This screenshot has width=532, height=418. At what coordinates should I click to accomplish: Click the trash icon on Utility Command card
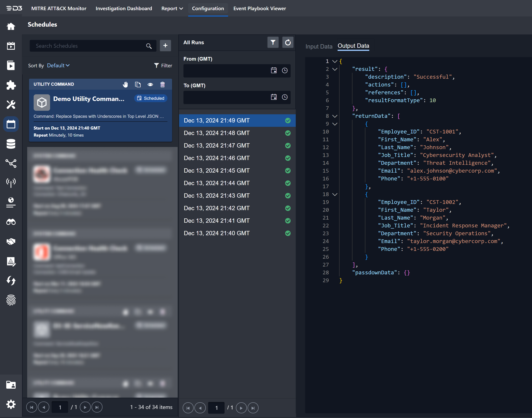[162, 84]
